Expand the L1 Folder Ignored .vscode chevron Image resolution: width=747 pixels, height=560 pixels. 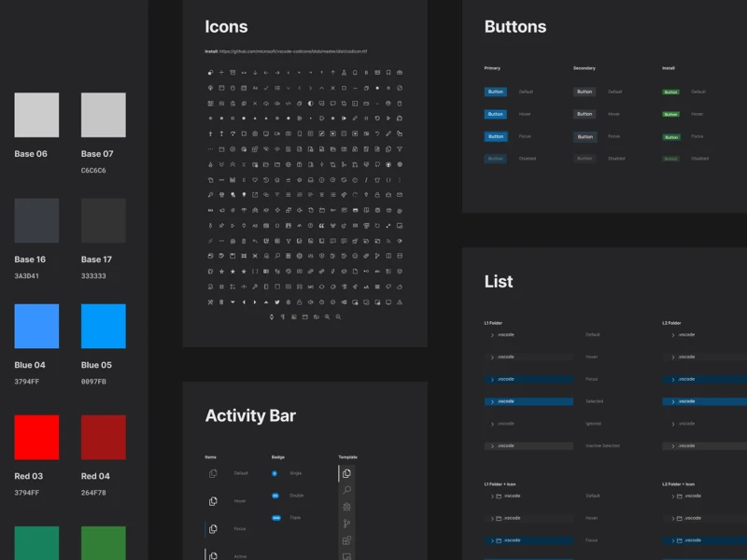(492, 424)
